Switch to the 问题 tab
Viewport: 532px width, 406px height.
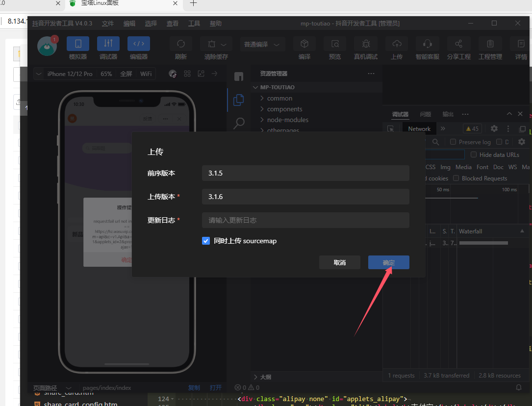(426, 114)
